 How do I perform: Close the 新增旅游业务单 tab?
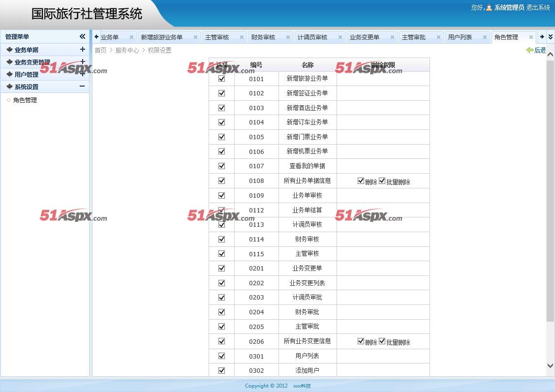(x=195, y=37)
